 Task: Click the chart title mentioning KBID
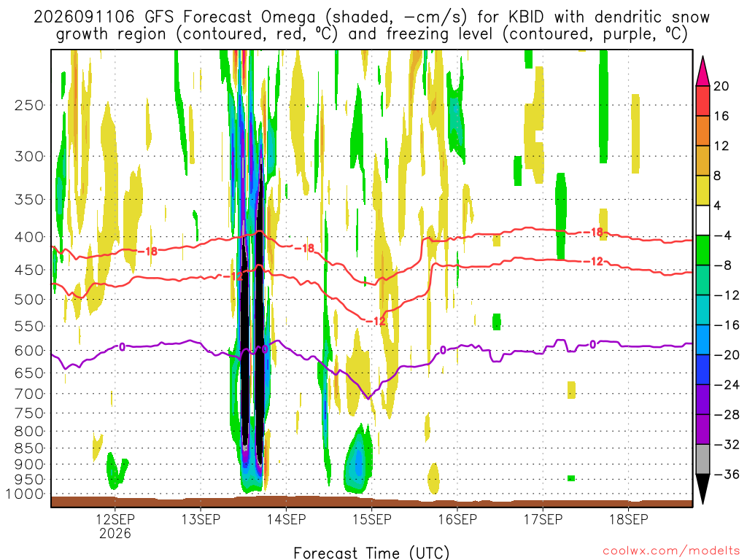click(x=371, y=26)
